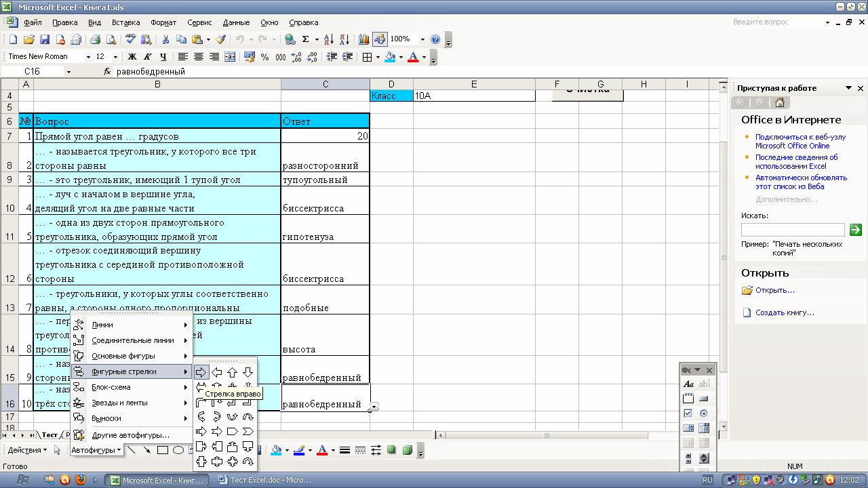Click the green search Go arrow button
This screenshot has width=868, height=488.
[856, 230]
